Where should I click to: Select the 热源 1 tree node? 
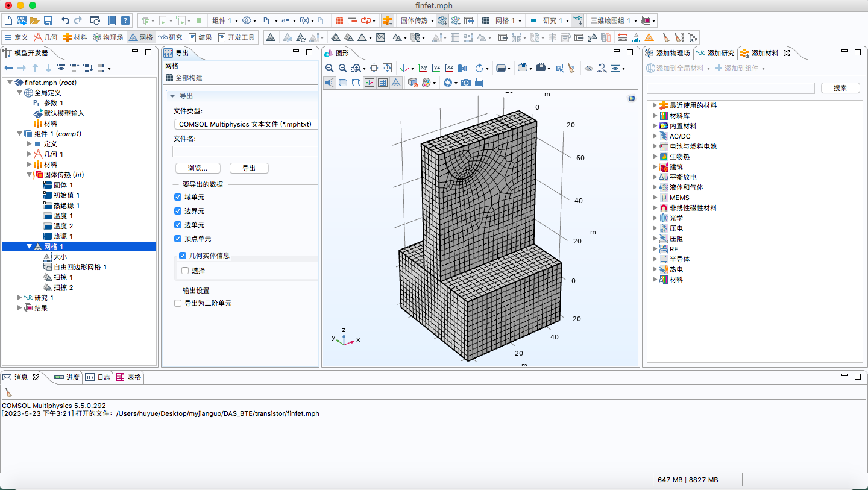[58, 236]
